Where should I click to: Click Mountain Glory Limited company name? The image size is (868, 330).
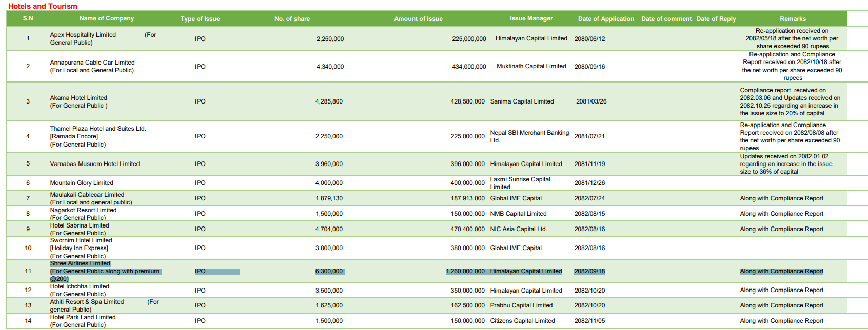click(x=82, y=183)
